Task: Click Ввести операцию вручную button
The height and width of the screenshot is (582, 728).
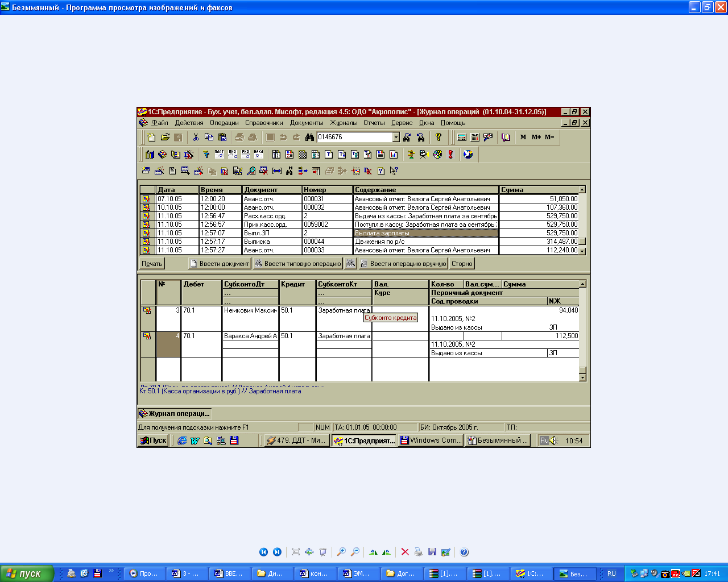Action: coord(403,264)
